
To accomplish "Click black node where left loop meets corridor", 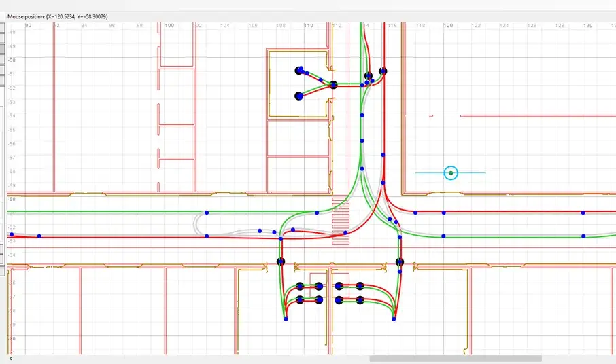I will pyautogui.click(x=281, y=261).
